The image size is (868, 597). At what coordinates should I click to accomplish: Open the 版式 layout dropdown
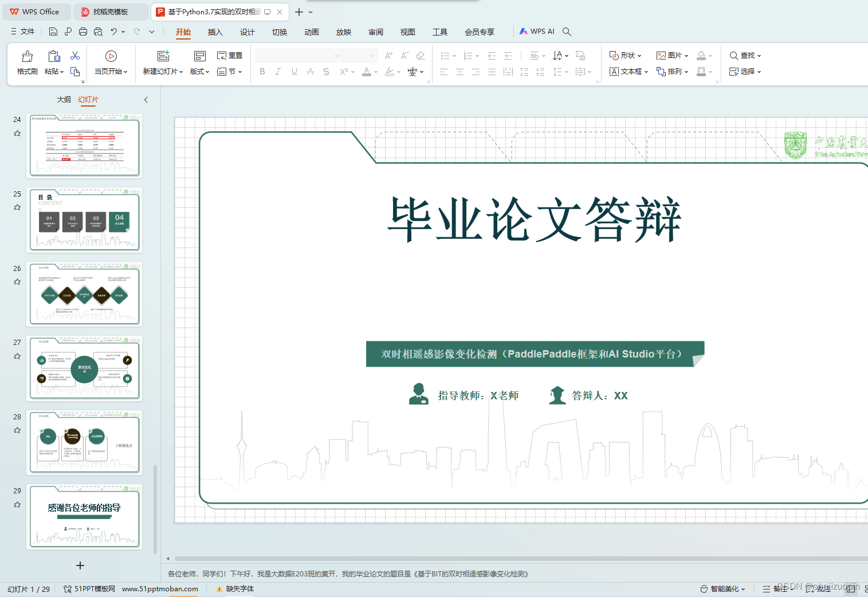[x=199, y=71]
